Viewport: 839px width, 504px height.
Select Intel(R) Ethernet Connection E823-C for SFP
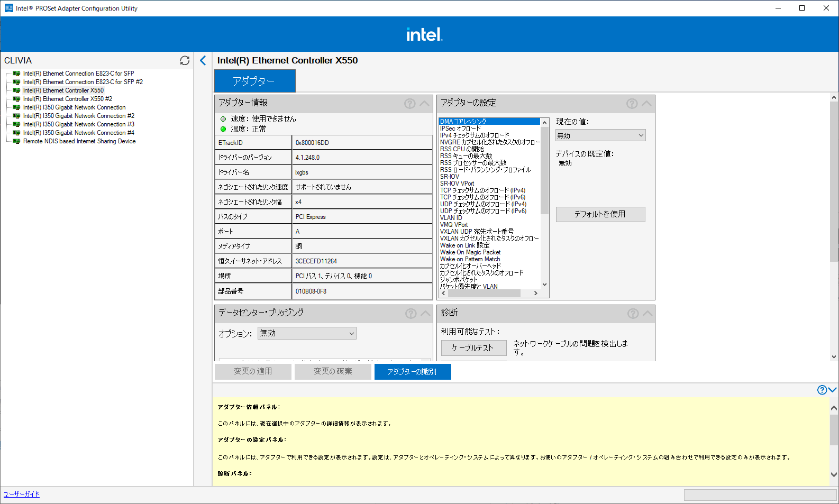coord(78,74)
